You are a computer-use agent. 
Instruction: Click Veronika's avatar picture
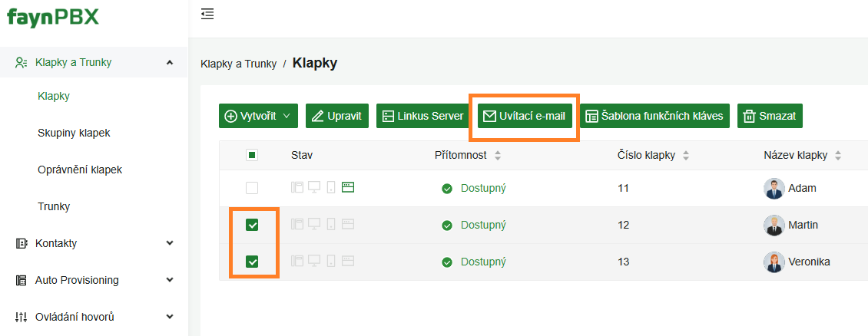(774, 262)
